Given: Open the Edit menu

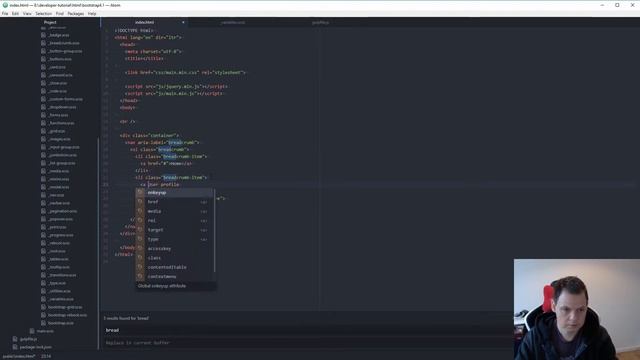Looking at the screenshot, I should pos(15,13).
